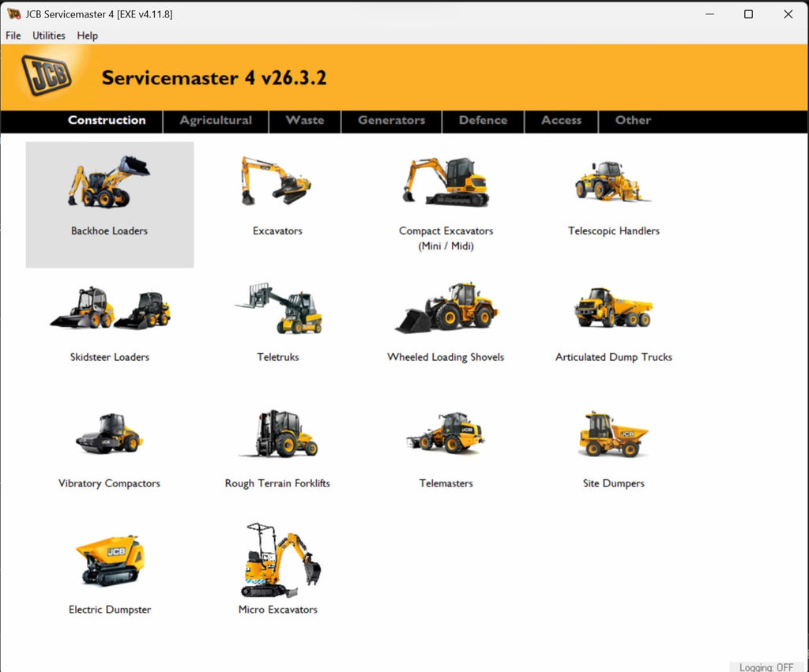Switch to the Agricultural tab

pos(216,120)
